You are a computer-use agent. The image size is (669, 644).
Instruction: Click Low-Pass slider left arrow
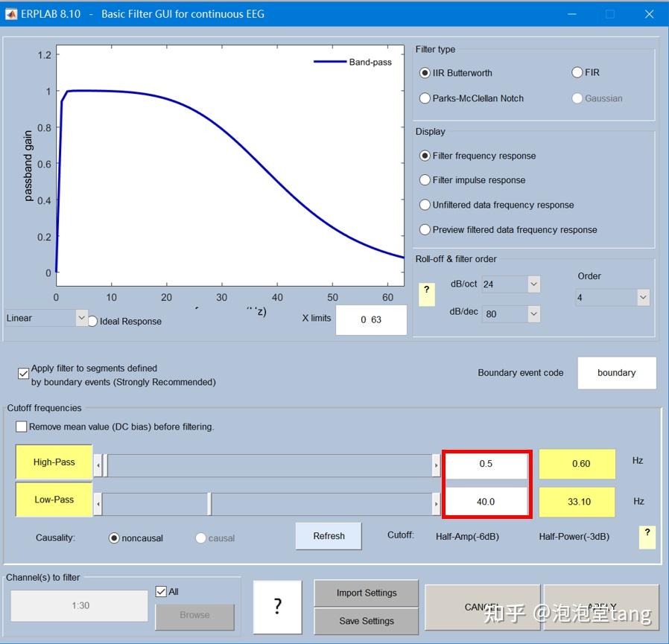click(x=98, y=504)
